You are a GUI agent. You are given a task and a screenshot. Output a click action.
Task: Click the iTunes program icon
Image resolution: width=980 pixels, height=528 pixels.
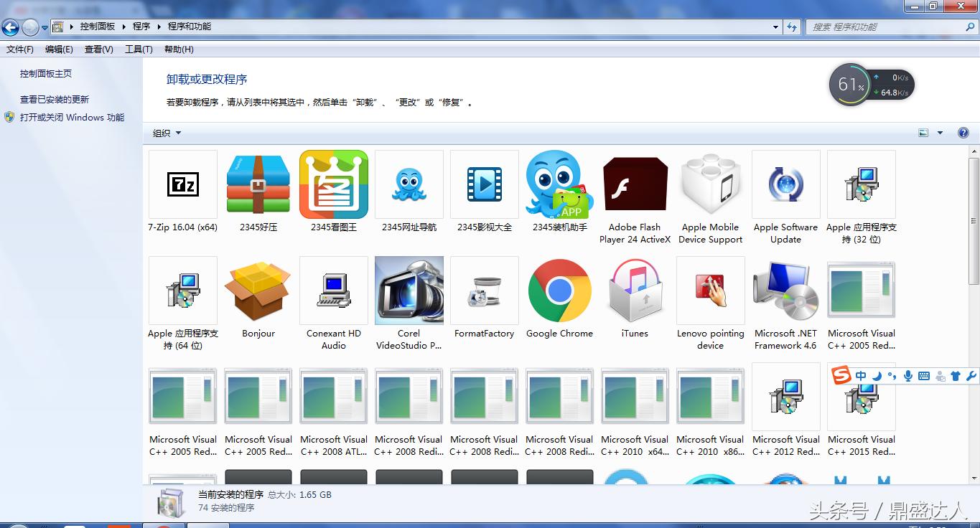635,291
